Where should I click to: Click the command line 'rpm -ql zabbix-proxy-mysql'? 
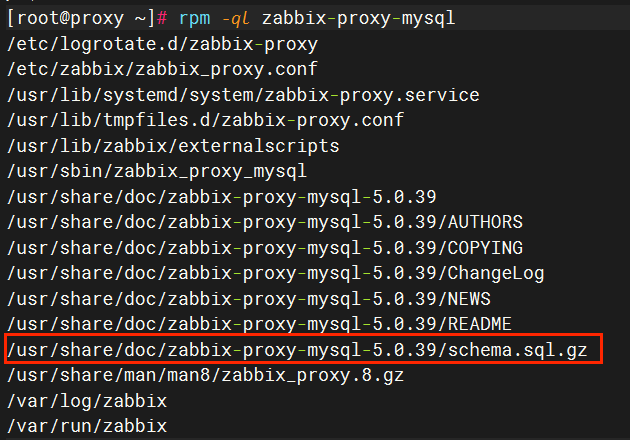[x=317, y=18]
